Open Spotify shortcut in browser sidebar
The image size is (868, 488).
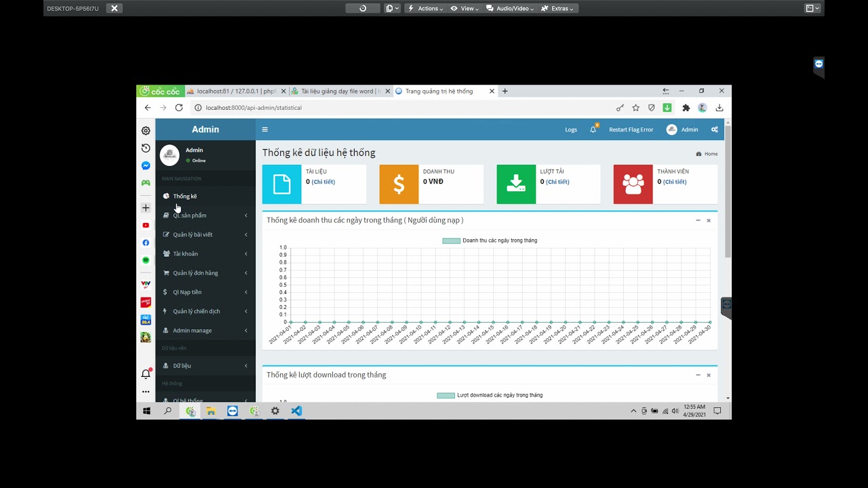click(x=146, y=260)
